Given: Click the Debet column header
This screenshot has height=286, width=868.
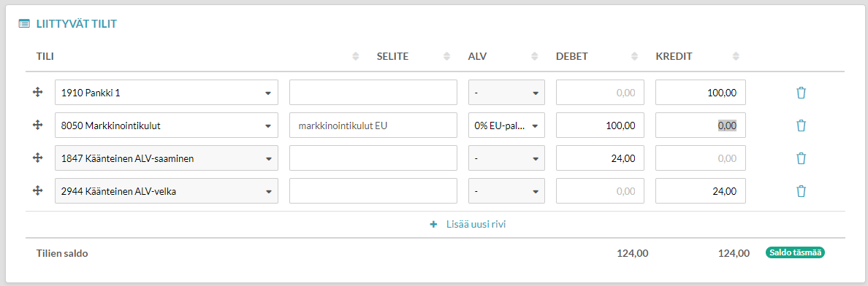Looking at the screenshot, I should tap(572, 56).
